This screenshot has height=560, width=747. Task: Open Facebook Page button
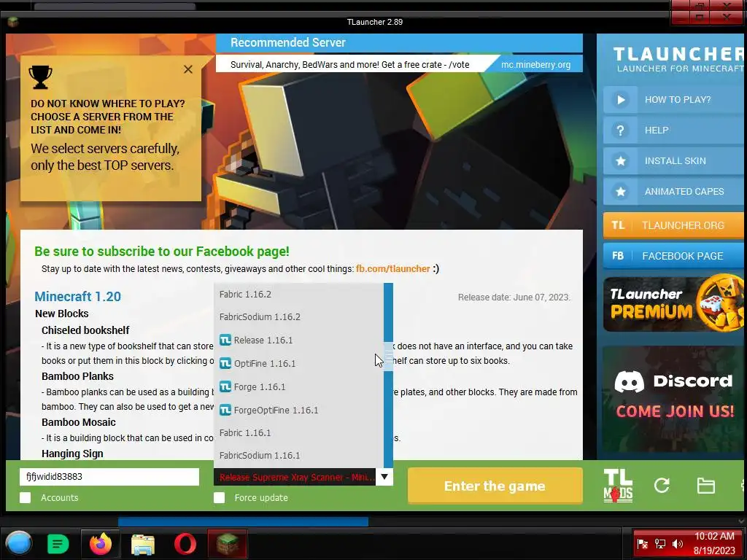(675, 256)
